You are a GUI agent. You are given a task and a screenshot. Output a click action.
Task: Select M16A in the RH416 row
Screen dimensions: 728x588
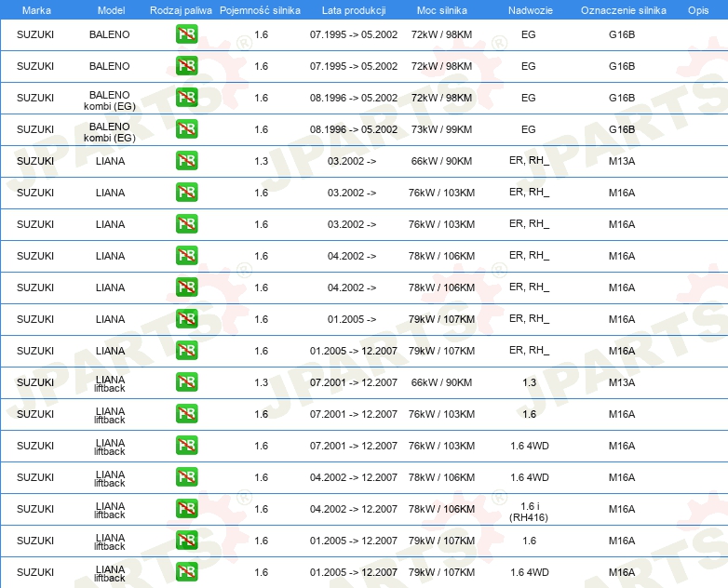click(x=622, y=509)
